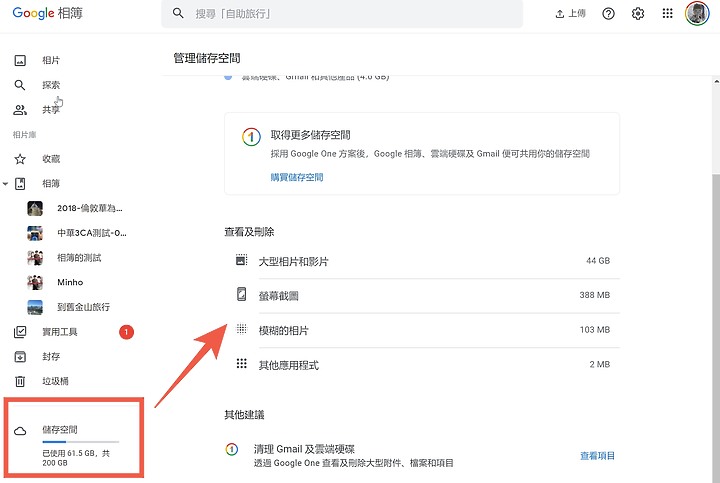Click the 共享 people icon

coord(20,110)
